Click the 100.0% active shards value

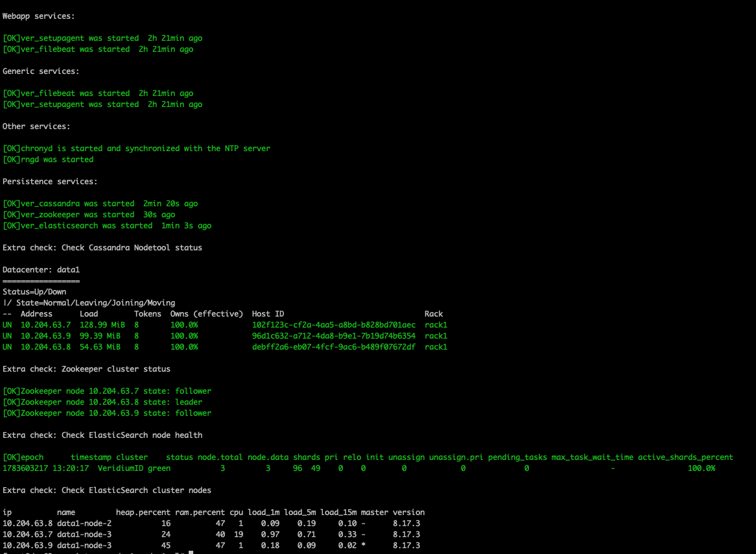click(x=702, y=468)
